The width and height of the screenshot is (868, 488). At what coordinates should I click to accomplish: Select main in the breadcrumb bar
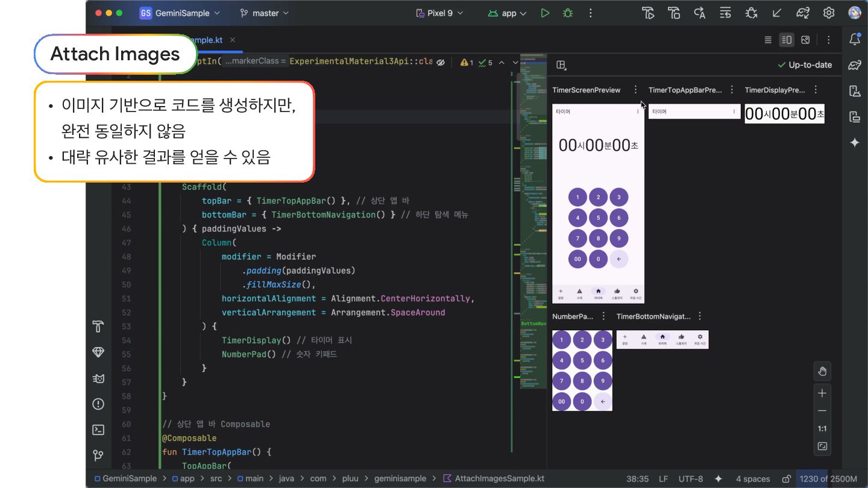pyautogui.click(x=250, y=479)
